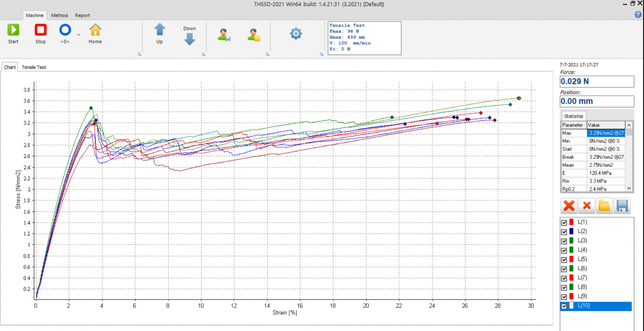This screenshot has height=331, width=644.
Task: Toggle the L(7) curve checkbox
Action: tap(563, 278)
